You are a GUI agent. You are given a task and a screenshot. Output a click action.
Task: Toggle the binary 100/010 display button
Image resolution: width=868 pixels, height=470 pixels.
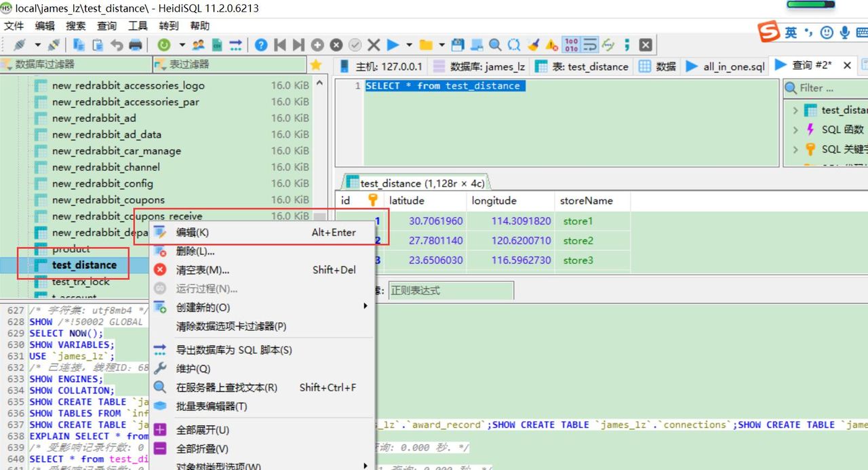(571, 45)
